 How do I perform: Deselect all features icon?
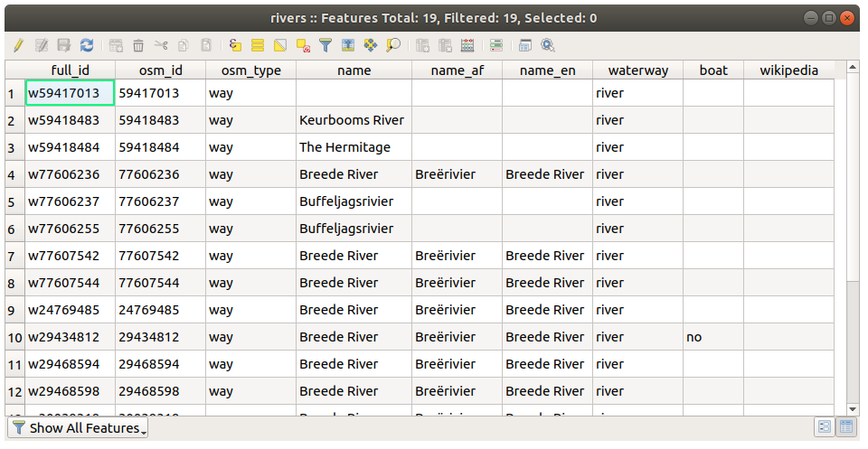303,45
